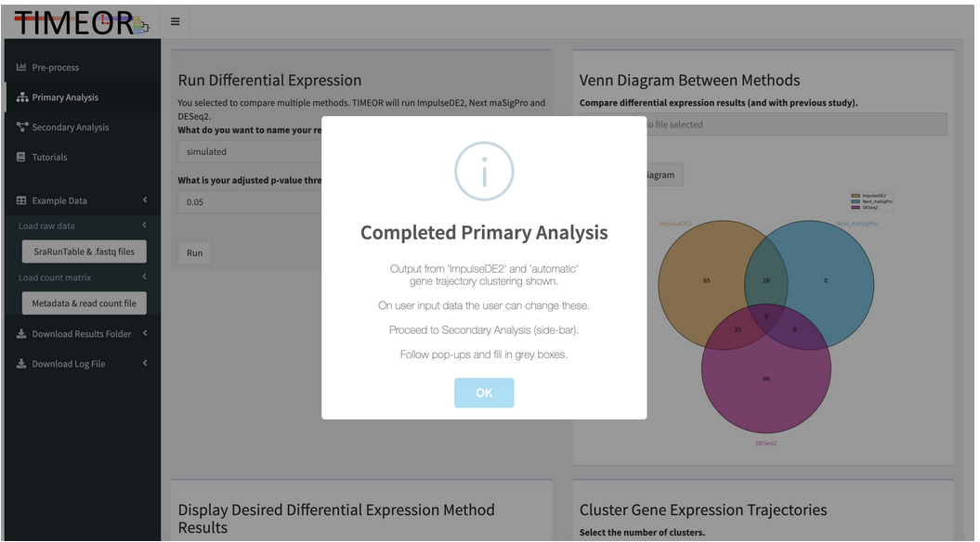
Task: Click the Example Data table icon
Action: (x=21, y=200)
